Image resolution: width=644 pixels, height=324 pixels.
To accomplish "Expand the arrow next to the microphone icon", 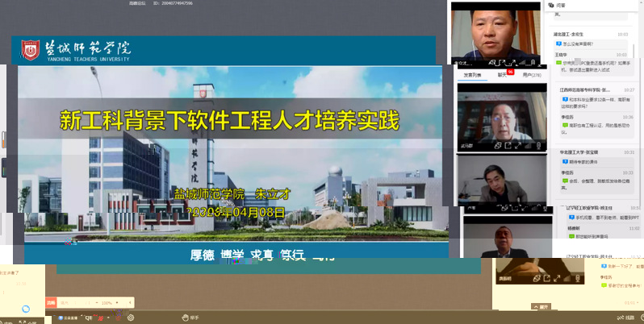I will [109, 318].
